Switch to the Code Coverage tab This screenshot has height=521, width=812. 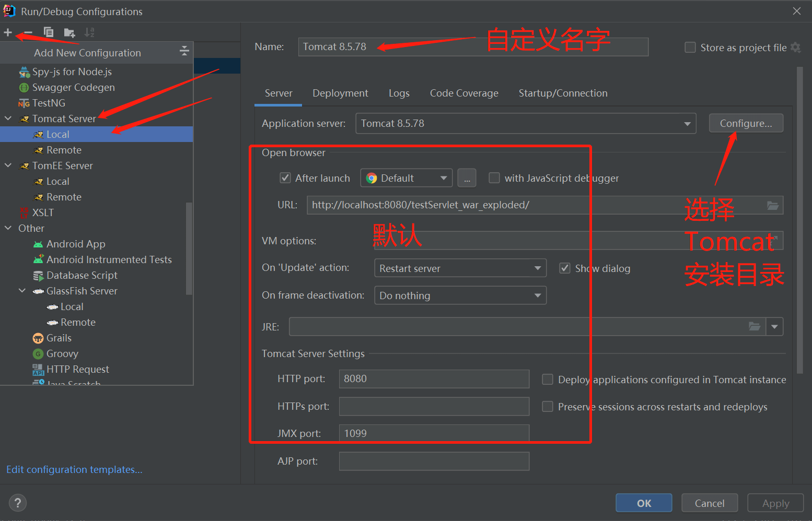coord(464,93)
